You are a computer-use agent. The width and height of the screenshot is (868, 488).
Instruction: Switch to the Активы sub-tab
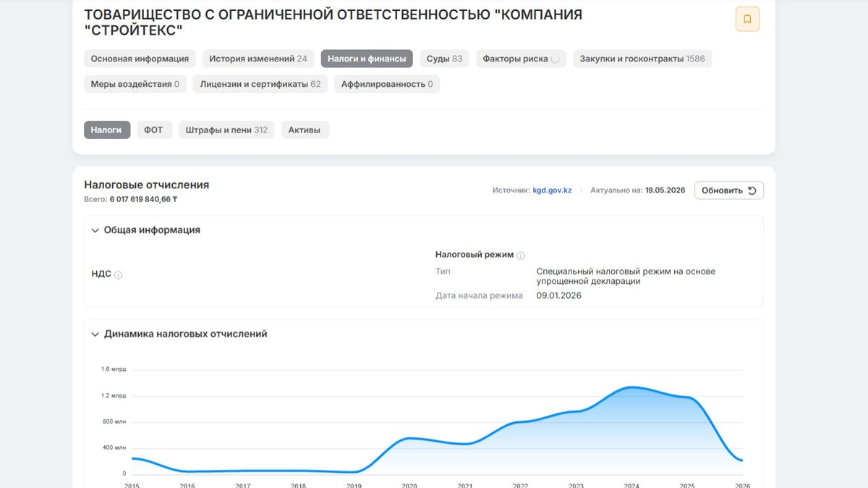pyautogui.click(x=304, y=130)
